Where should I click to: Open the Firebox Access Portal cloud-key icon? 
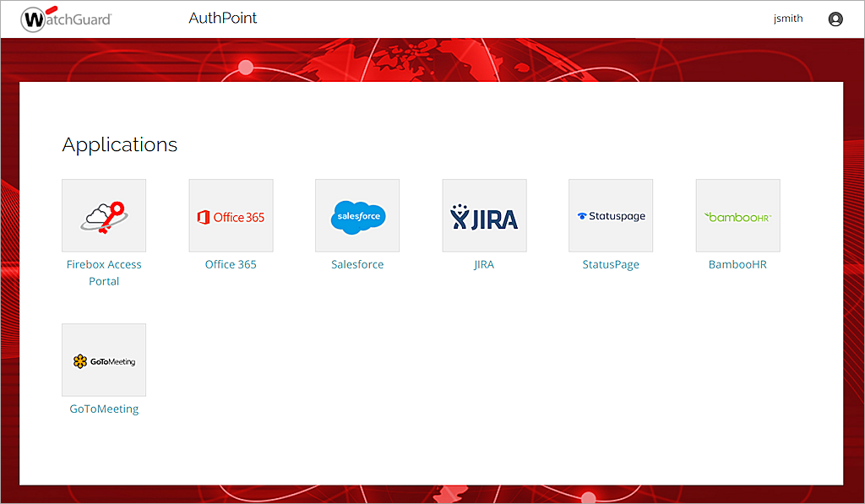[104, 215]
